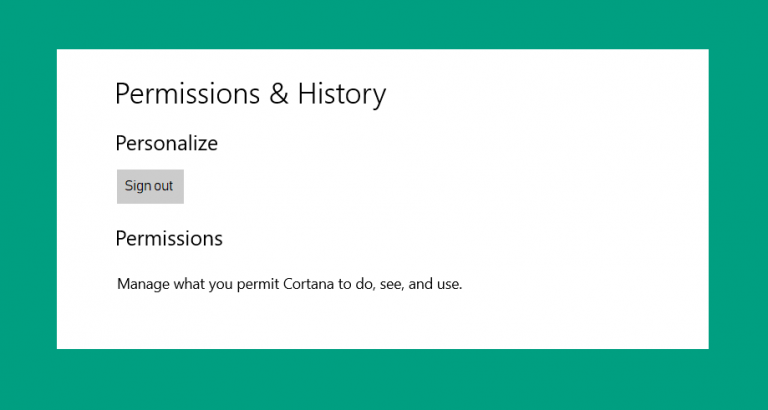The height and width of the screenshot is (410, 768).
Task: Click the word Cortana in the description
Action: 309,284
